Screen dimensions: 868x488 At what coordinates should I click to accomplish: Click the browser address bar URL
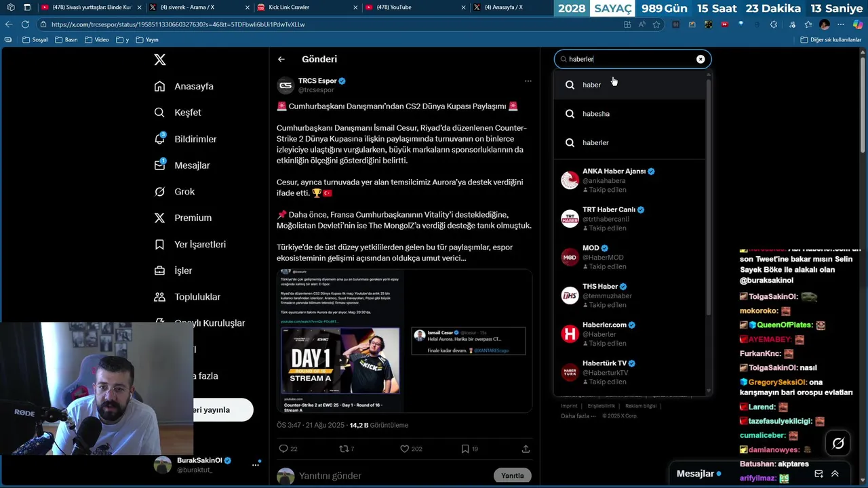tap(178, 24)
